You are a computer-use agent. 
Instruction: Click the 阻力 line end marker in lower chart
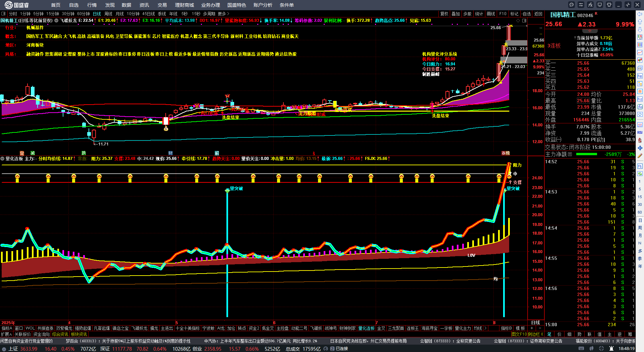click(517, 165)
